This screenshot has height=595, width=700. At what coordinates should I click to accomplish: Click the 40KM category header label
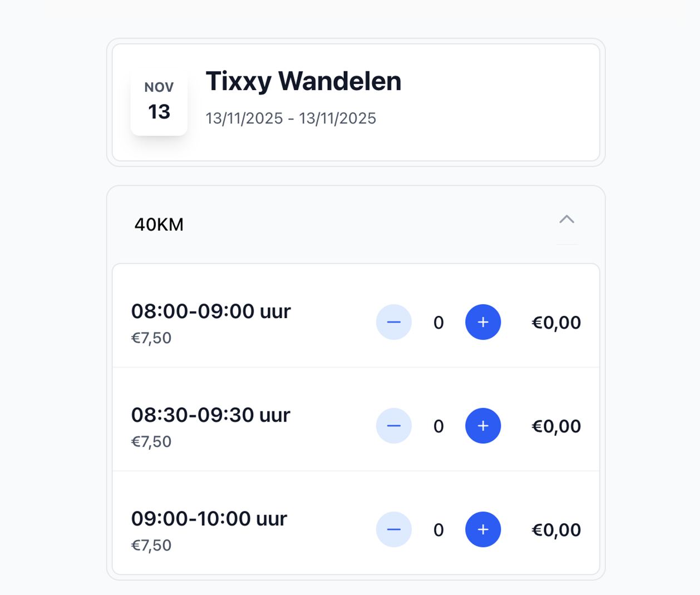click(x=159, y=225)
